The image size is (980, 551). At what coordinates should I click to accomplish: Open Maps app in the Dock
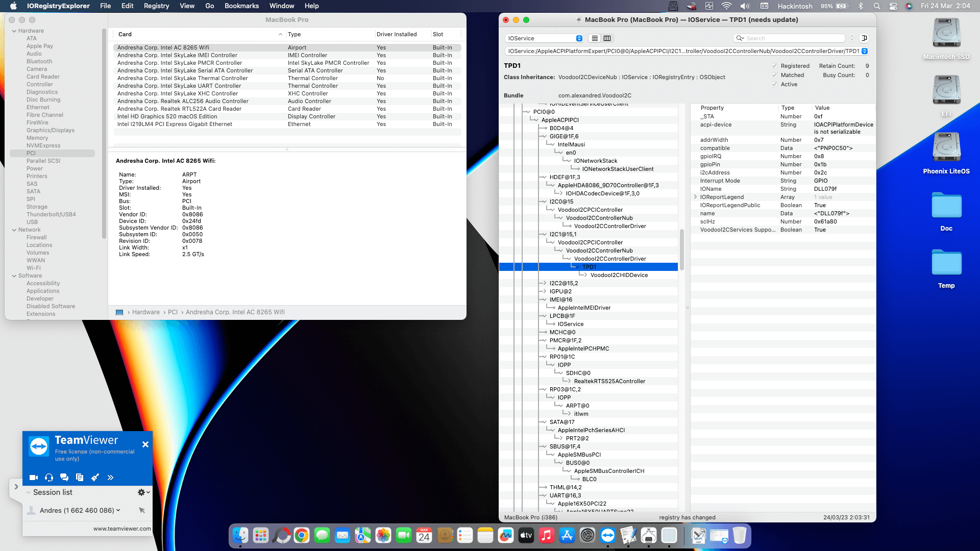coord(363,535)
